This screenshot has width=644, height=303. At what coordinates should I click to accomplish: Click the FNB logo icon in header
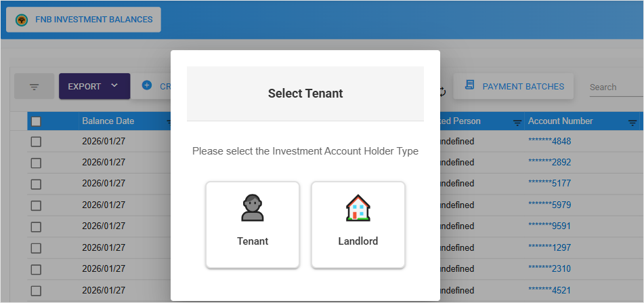pyautogui.click(x=22, y=20)
